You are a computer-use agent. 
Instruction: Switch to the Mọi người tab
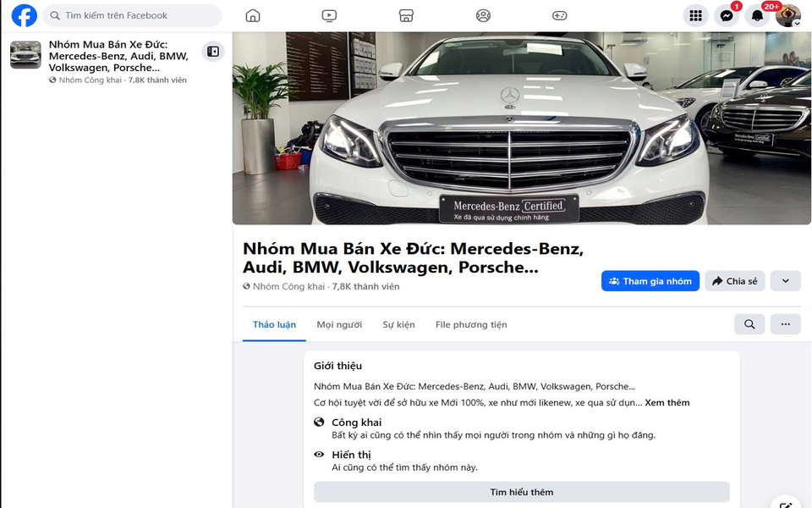[339, 324]
